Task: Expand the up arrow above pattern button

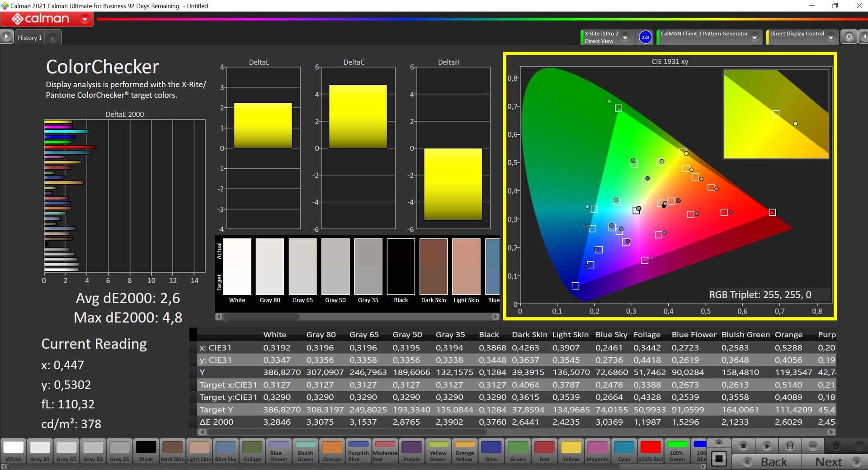Action: click(719, 442)
